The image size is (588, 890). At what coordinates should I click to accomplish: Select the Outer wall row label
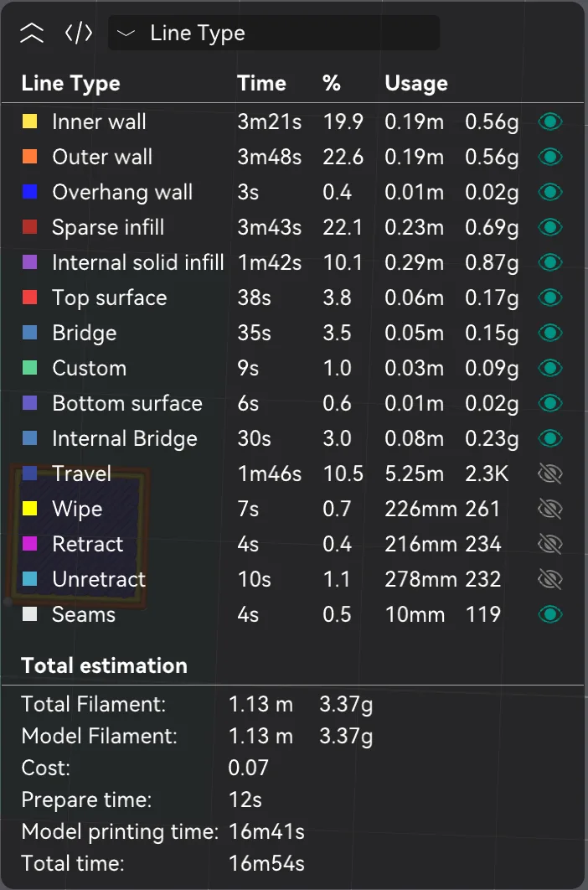click(x=102, y=157)
